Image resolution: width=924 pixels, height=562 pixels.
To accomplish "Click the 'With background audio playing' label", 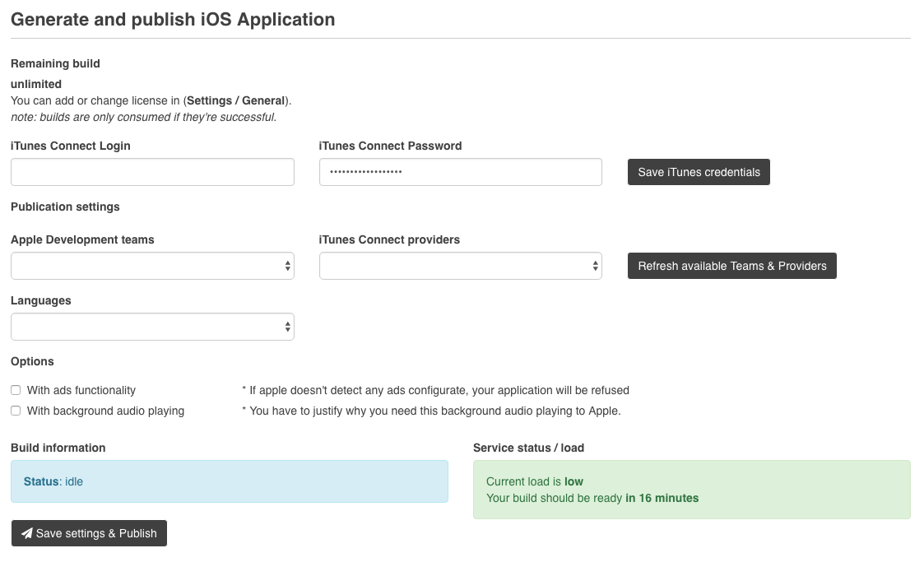I will (x=105, y=411).
